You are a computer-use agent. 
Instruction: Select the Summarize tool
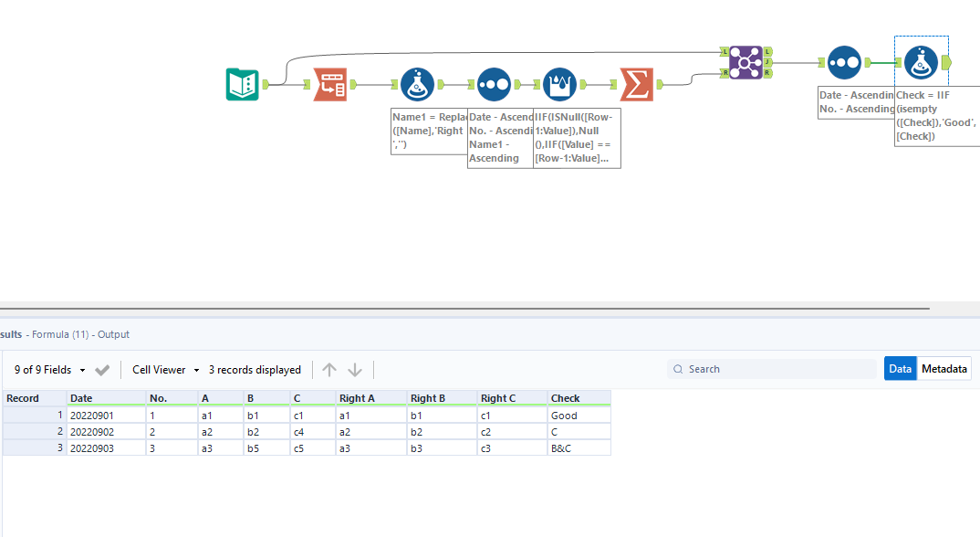[636, 84]
